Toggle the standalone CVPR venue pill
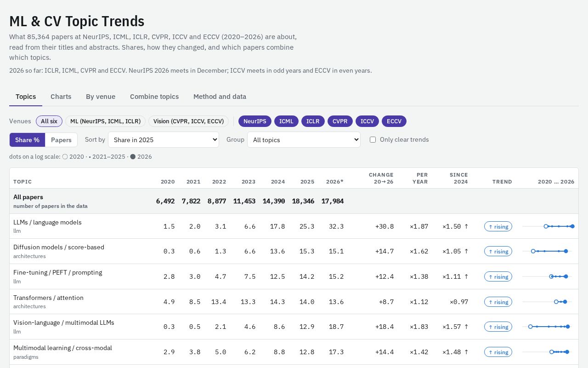Viewport: 588px width, 368px height. click(x=340, y=121)
